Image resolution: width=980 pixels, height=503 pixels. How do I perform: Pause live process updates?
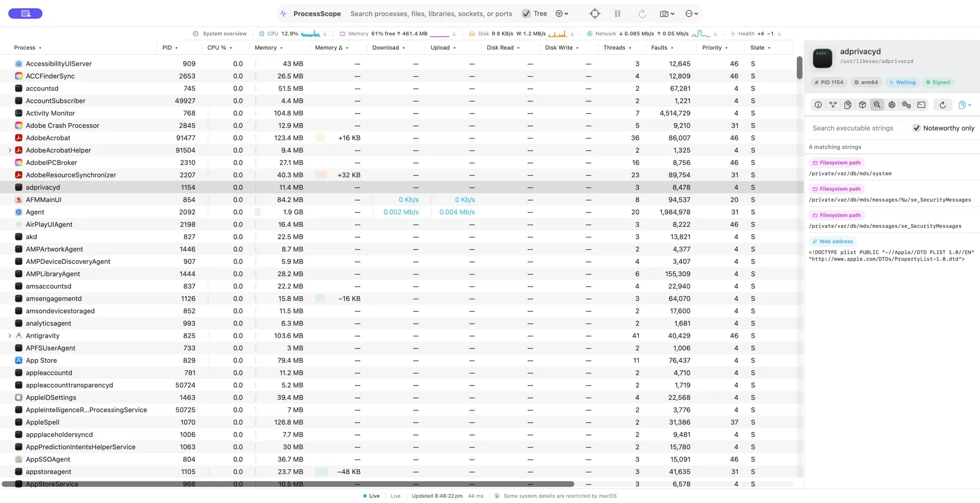(617, 14)
